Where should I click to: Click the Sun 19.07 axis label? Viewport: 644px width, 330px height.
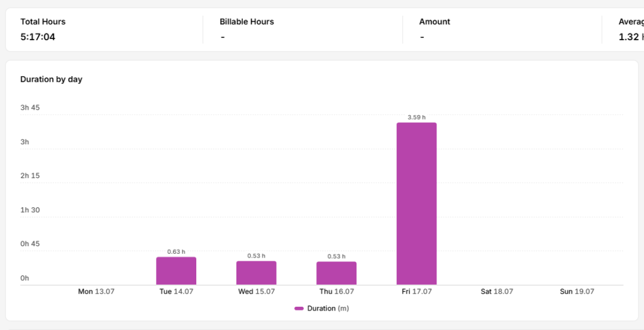tap(577, 292)
